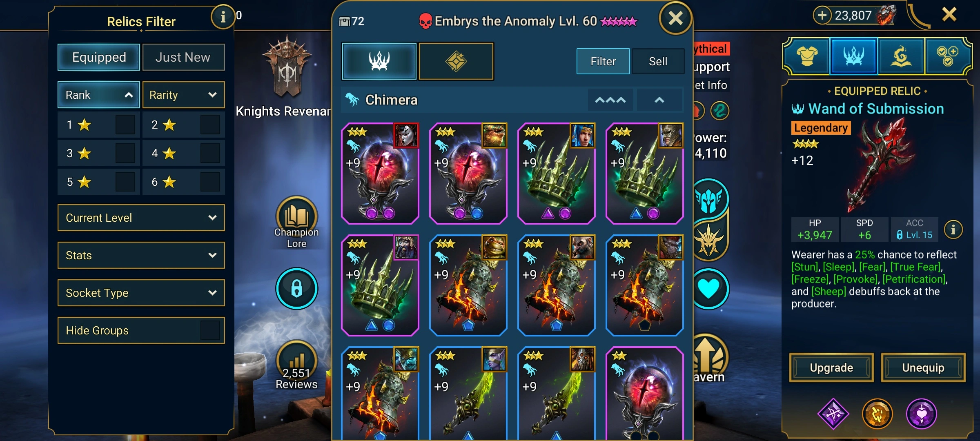Expand the Current Level dropdown
Image resolution: width=980 pixels, height=441 pixels.
[141, 218]
